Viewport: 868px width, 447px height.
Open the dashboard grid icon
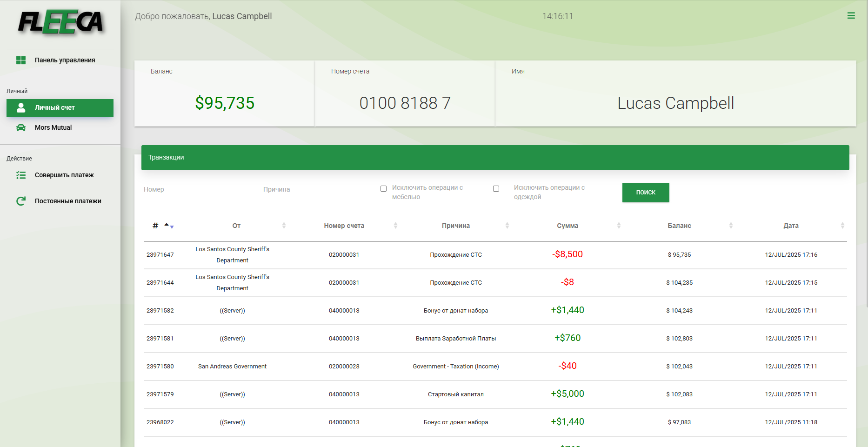21,60
